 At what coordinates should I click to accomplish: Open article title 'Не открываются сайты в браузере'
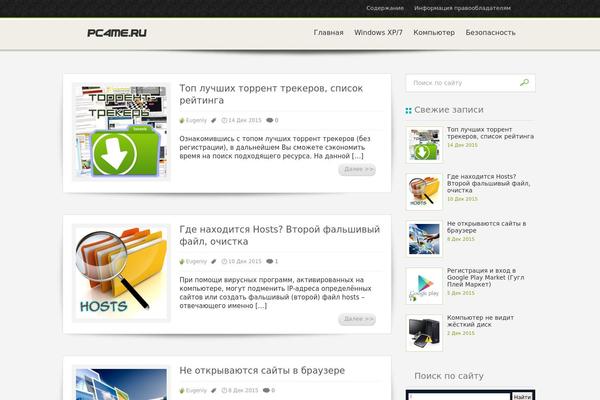[262, 371]
